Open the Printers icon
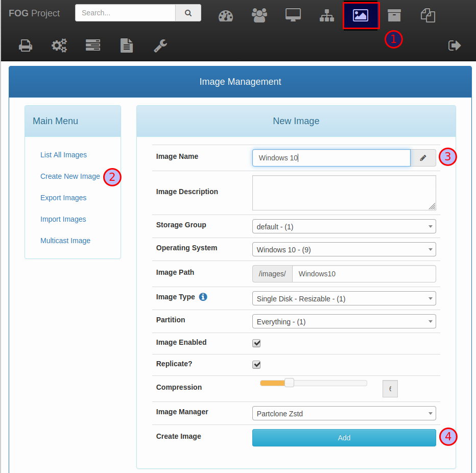The height and width of the screenshot is (473, 476). (x=26, y=46)
